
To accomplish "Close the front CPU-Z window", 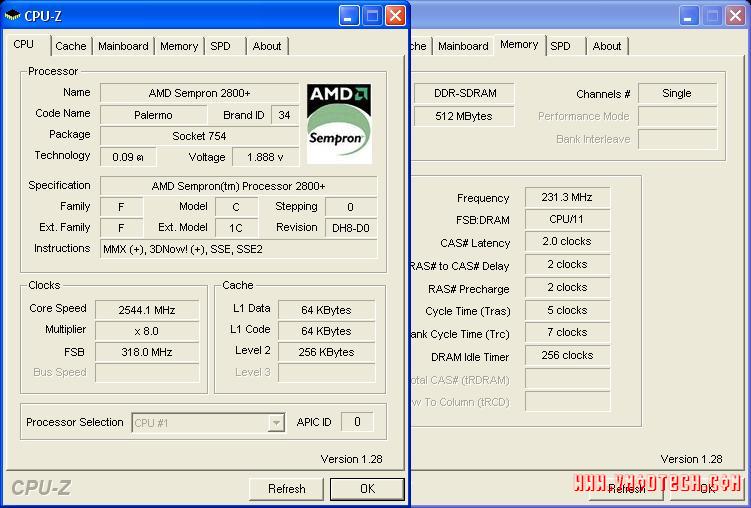I will pos(396,15).
